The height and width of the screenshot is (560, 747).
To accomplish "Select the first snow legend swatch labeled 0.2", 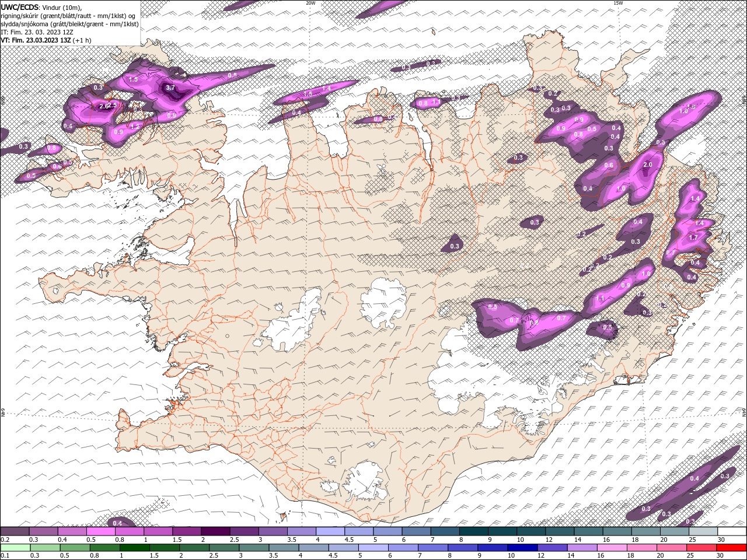I will pyautogui.click(x=15, y=531).
